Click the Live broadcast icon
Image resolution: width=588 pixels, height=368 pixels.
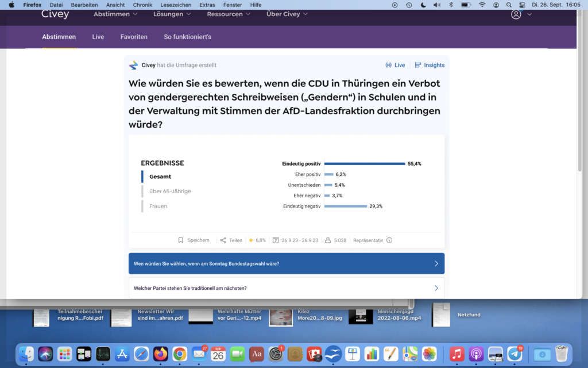[389, 66]
